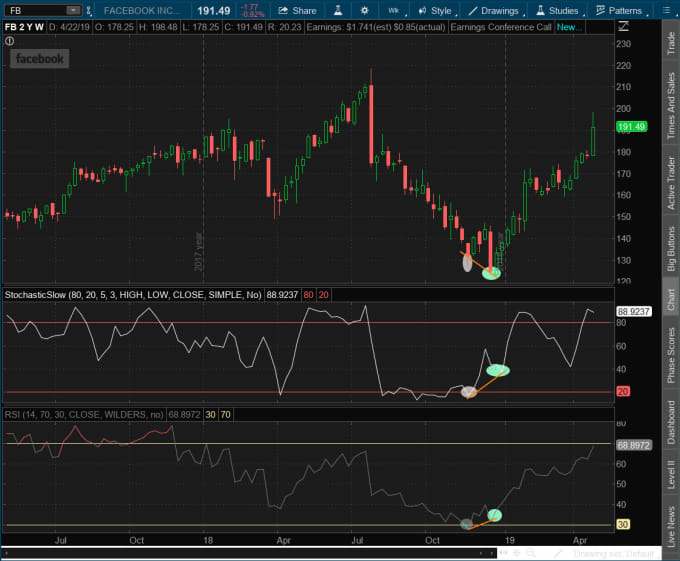Click the yellow 30 label in RSI header
Screen dimensions: 680x561
pos(210,415)
